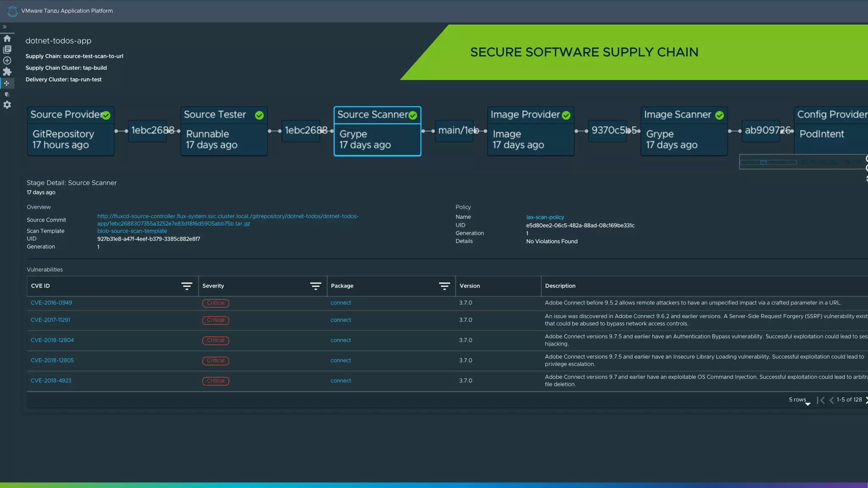The height and width of the screenshot is (488, 868).
Task: Open the plugins puzzle-piece icon
Action: 7,72
